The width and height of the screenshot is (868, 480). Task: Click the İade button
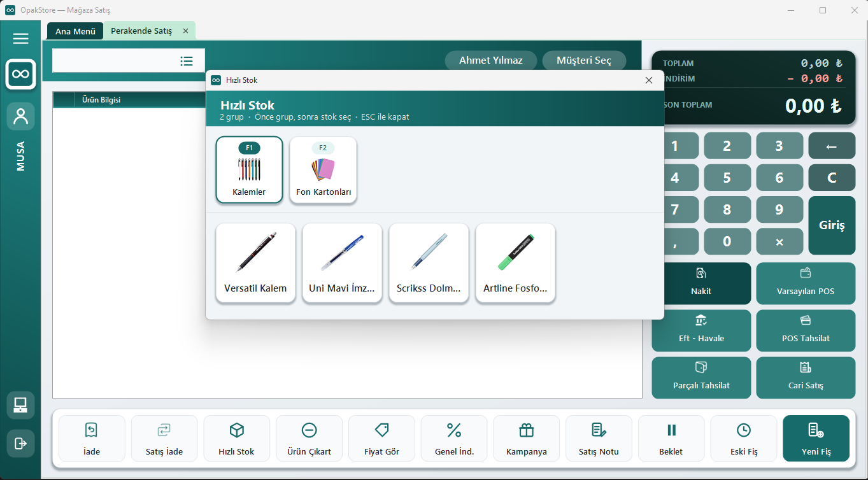coord(92,439)
